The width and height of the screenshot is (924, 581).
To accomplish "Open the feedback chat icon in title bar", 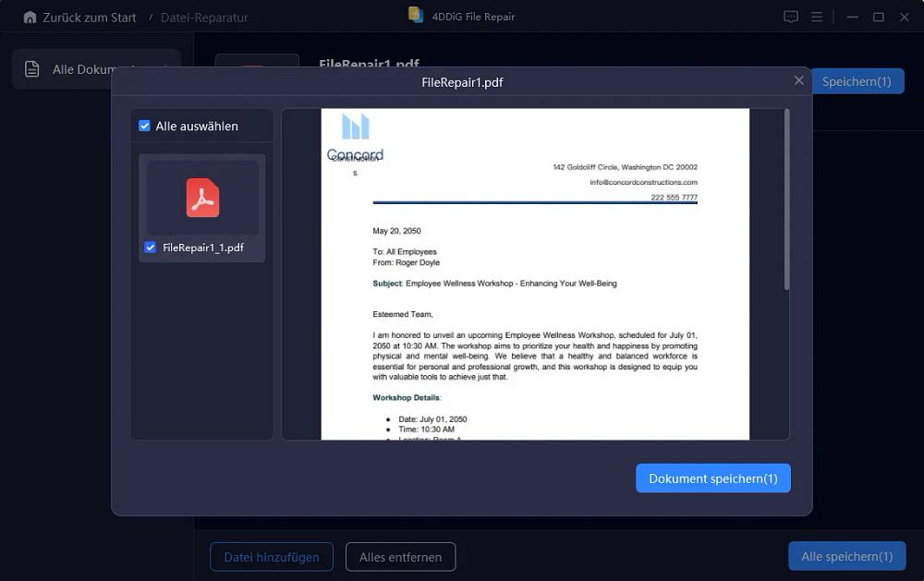I will click(x=791, y=17).
